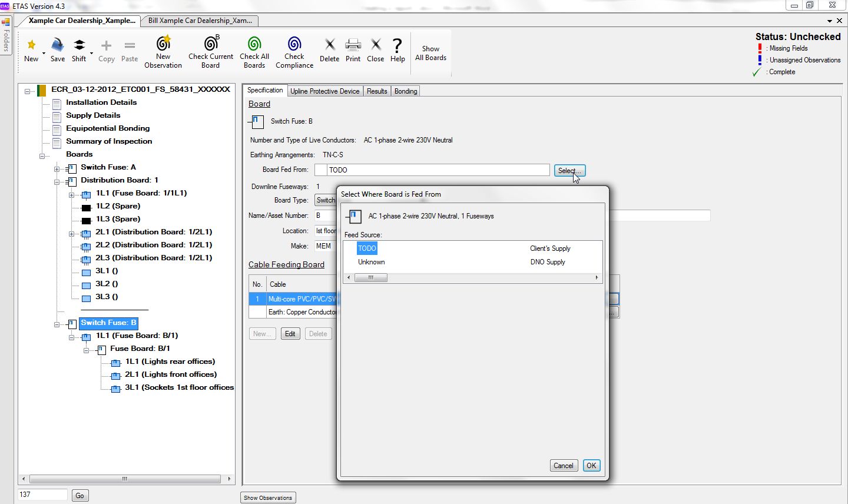Open Supply Details page
The image size is (848, 504).
point(93,115)
